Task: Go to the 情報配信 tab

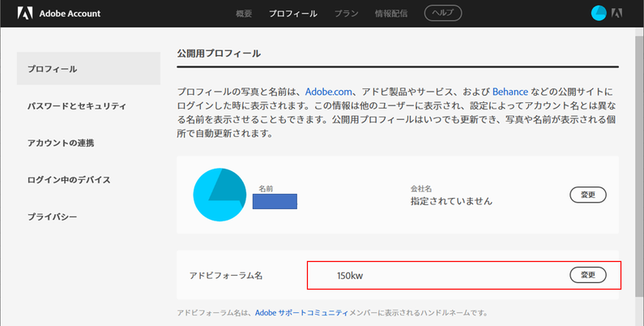Action: click(391, 14)
